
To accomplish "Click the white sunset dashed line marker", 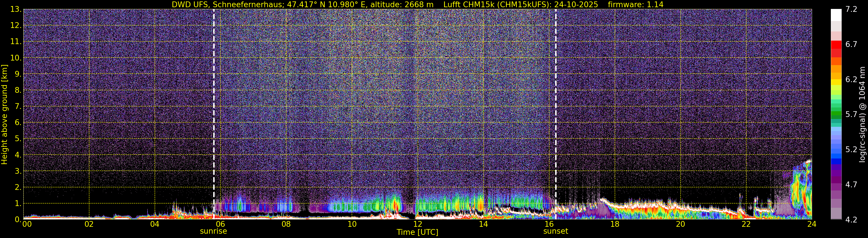I will [x=556, y=114].
